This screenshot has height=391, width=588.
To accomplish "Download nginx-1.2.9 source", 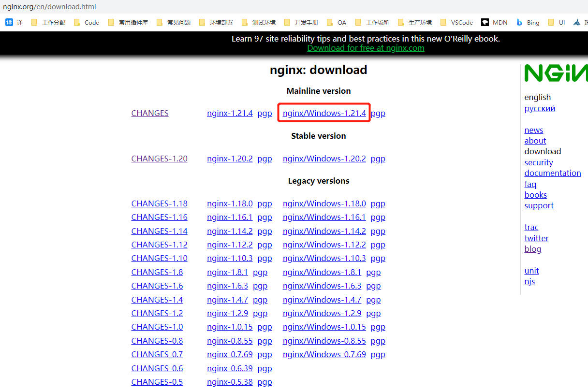I will point(227,313).
